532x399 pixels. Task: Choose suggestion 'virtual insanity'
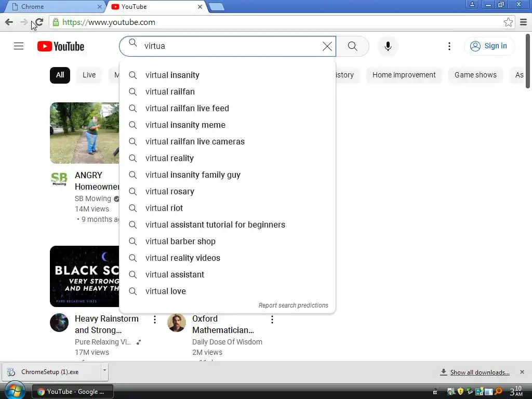click(228, 75)
